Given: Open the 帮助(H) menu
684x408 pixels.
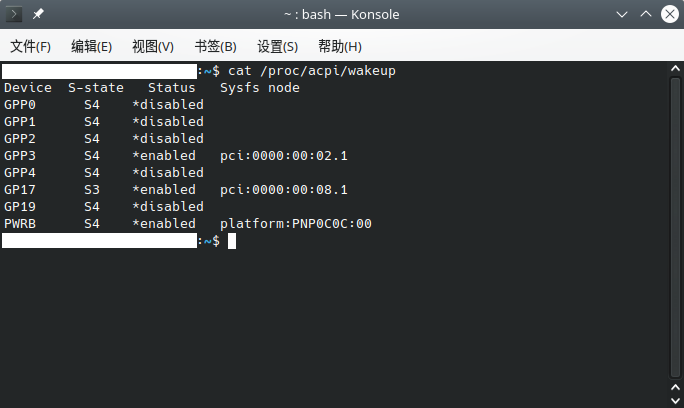Looking at the screenshot, I should (x=340, y=46).
